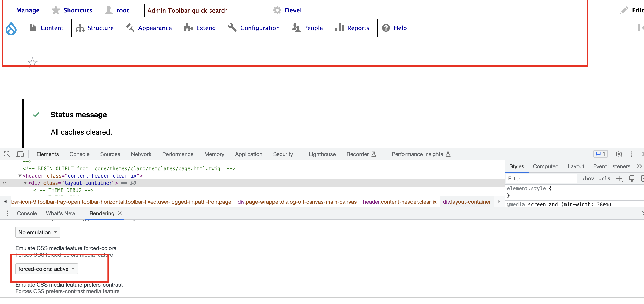644x304 pixels.
Task: Select the Structure menu icon
Action: 80,28
